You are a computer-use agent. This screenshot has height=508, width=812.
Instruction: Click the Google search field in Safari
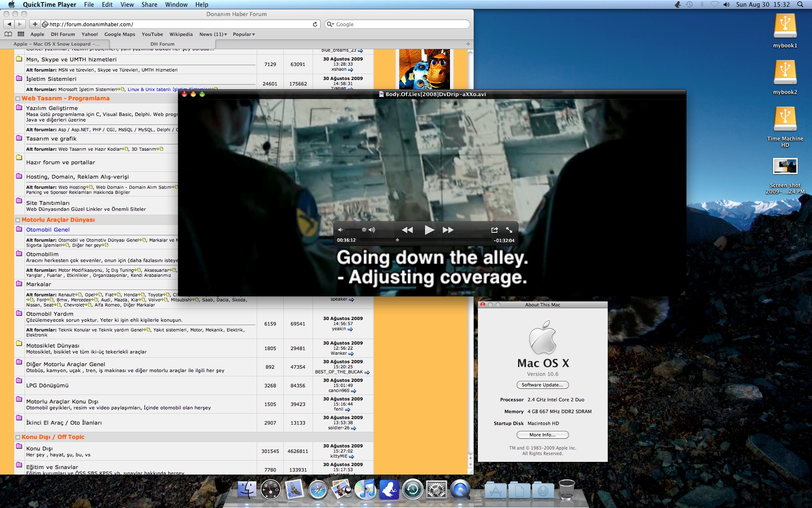pos(398,24)
